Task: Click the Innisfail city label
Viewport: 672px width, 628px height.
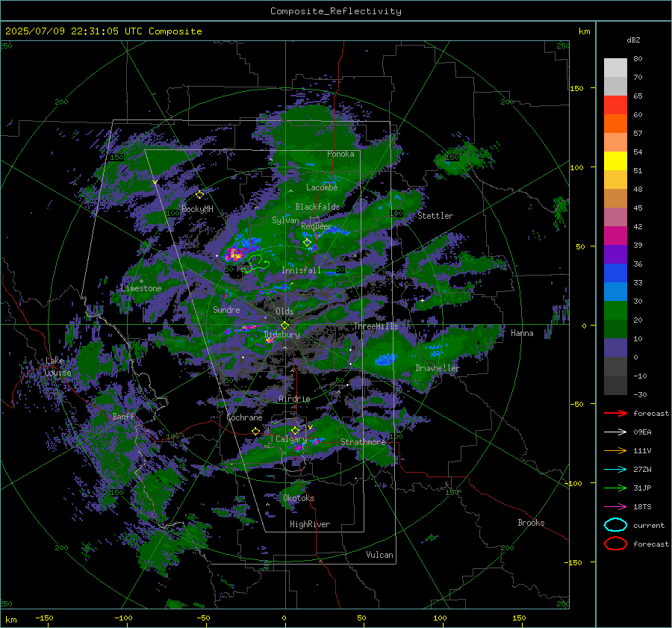Action: [x=301, y=270]
